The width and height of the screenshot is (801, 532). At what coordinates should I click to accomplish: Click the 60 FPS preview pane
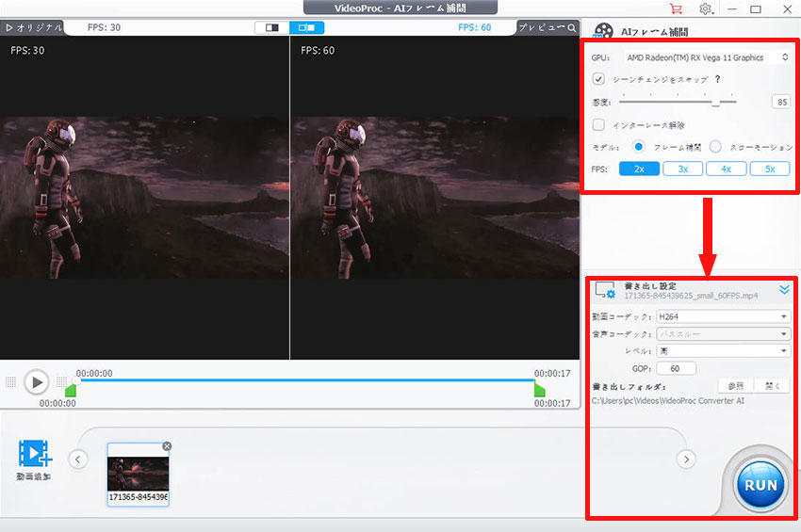(x=434, y=198)
